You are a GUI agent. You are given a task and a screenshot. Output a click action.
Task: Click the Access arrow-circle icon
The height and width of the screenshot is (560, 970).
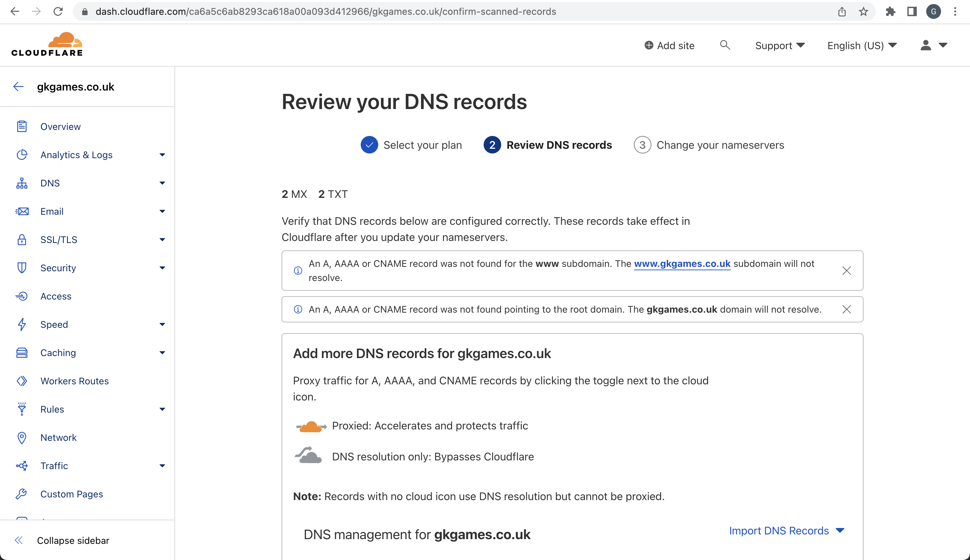(22, 296)
